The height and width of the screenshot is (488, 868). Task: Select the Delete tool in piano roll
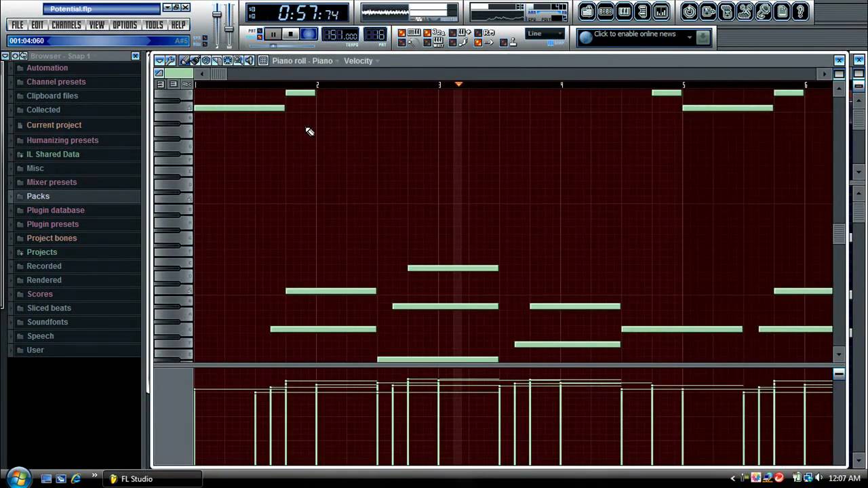[206, 60]
